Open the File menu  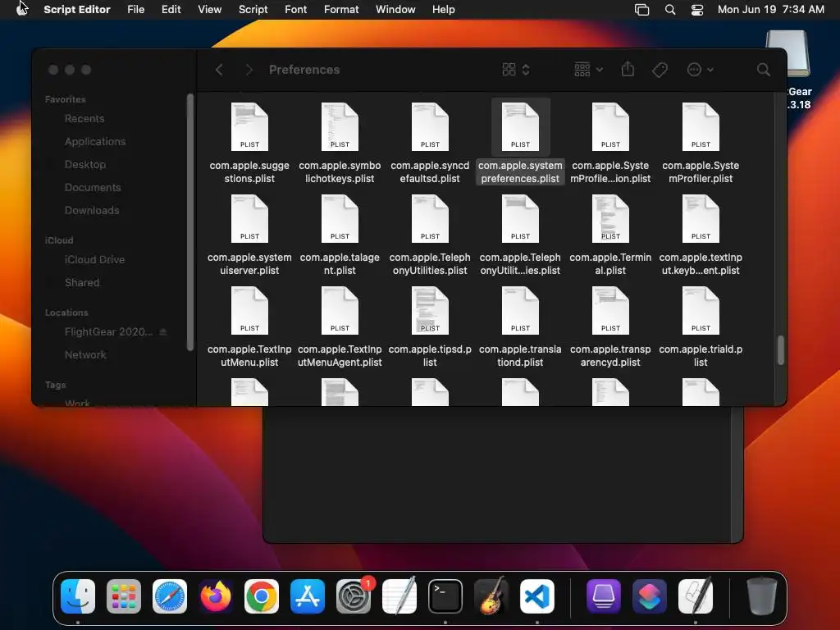click(x=136, y=9)
